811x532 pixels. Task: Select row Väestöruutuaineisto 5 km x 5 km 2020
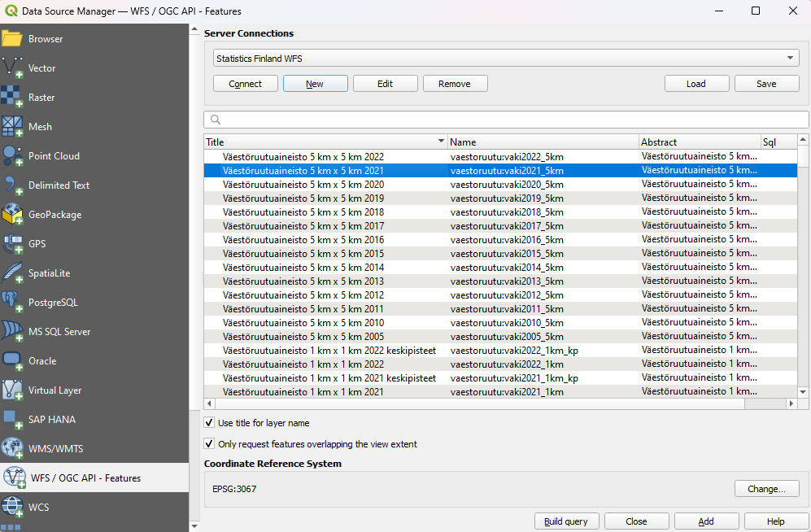pos(500,185)
